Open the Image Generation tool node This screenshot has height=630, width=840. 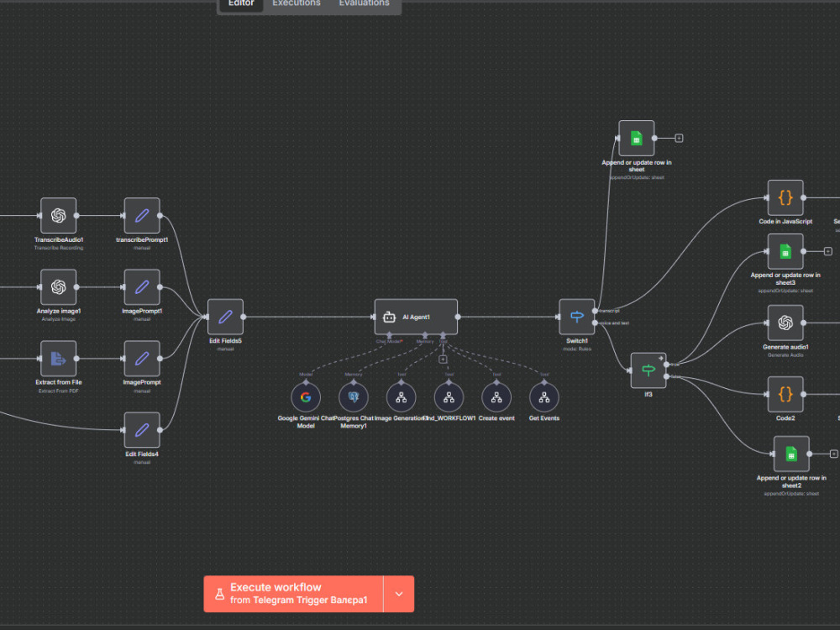(402, 397)
